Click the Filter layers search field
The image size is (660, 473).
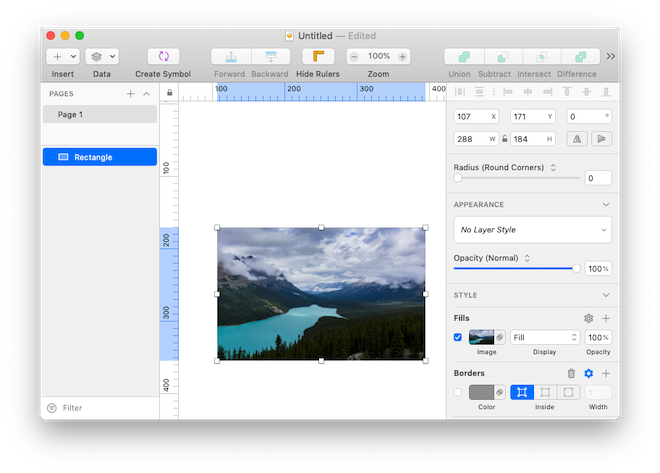pyautogui.click(x=99, y=408)
